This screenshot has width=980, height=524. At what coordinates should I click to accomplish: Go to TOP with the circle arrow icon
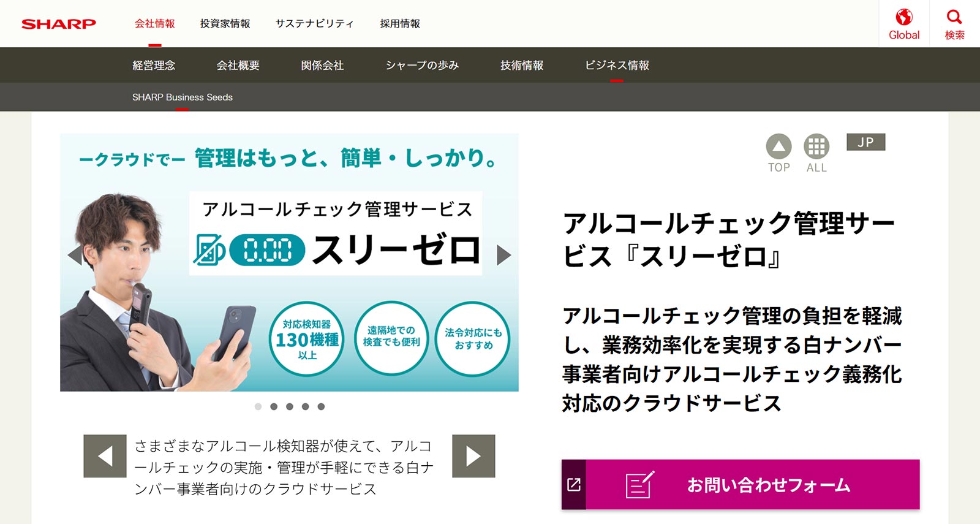click(778, 146)
